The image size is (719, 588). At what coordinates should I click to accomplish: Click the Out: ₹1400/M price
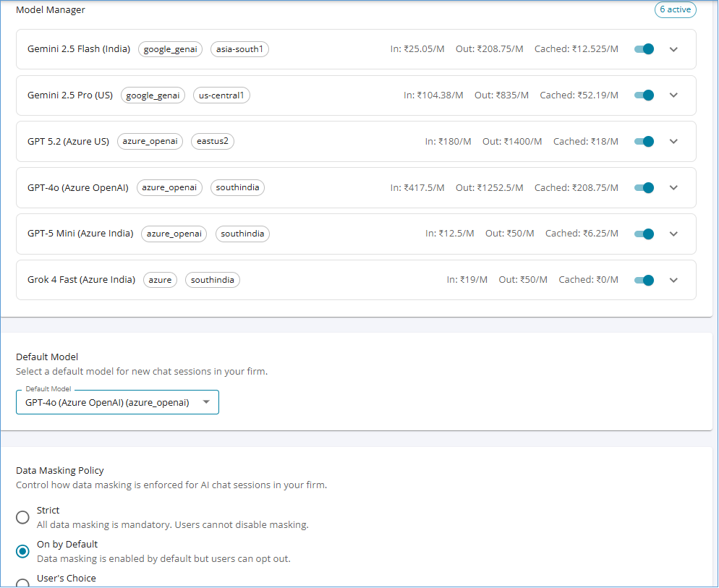point(511,141)
